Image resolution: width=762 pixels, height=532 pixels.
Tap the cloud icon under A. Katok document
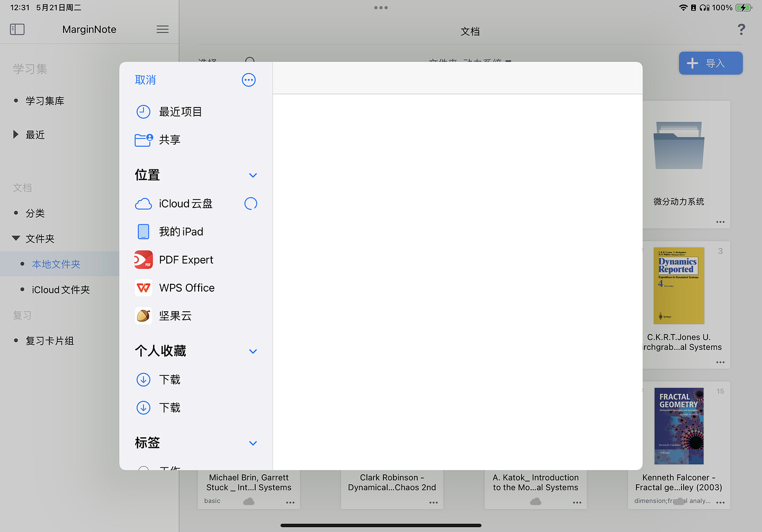pos(536,501)
